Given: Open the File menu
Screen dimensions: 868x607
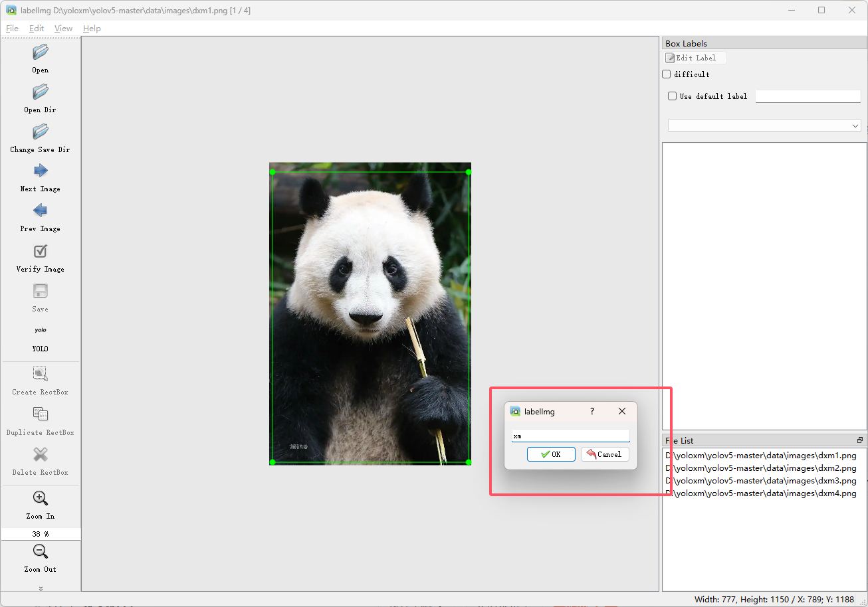Looking at the screenshot, I should (x=13, y=29).
